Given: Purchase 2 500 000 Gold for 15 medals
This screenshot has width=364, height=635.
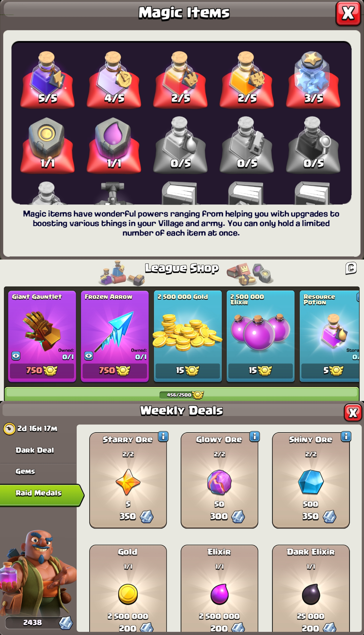Looking at the screenshot, I should click(188, 370).
